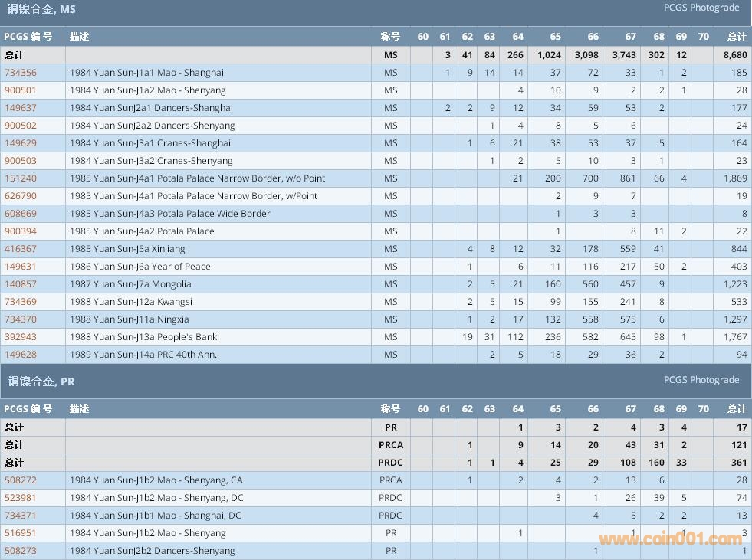The height and width of the screenshot is (560, 752).
Task: Open PCGS number 416367 Xinjiang link
Action: 21,249
